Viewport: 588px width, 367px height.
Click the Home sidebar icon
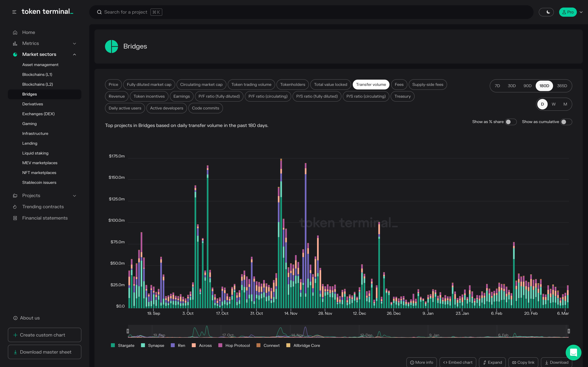(15, 32)
